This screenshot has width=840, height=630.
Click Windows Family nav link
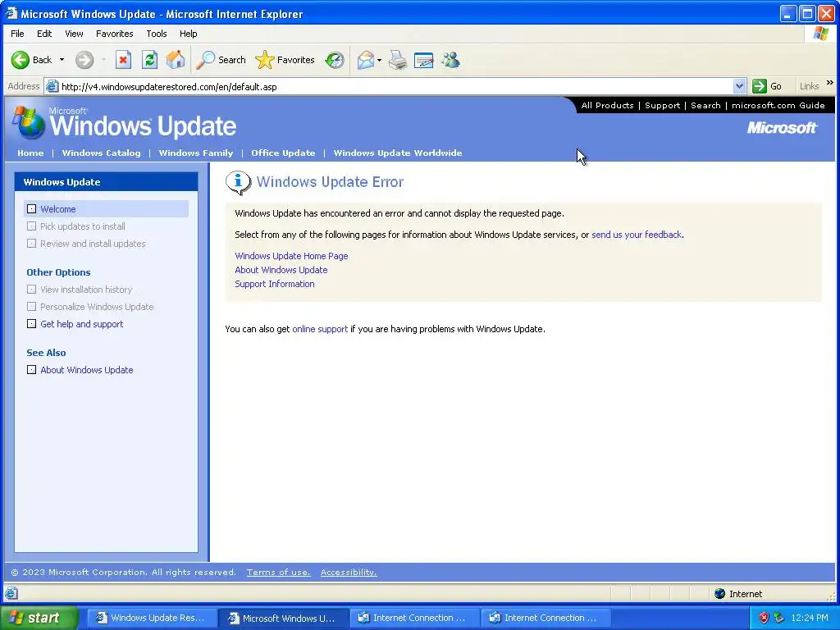pyautogui.click(x=196, y=153)
